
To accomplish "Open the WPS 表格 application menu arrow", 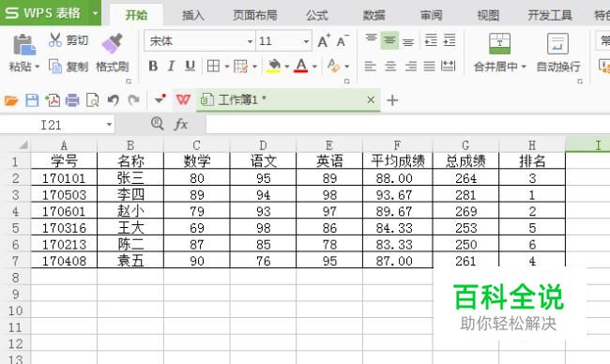I will coord(95,13).
